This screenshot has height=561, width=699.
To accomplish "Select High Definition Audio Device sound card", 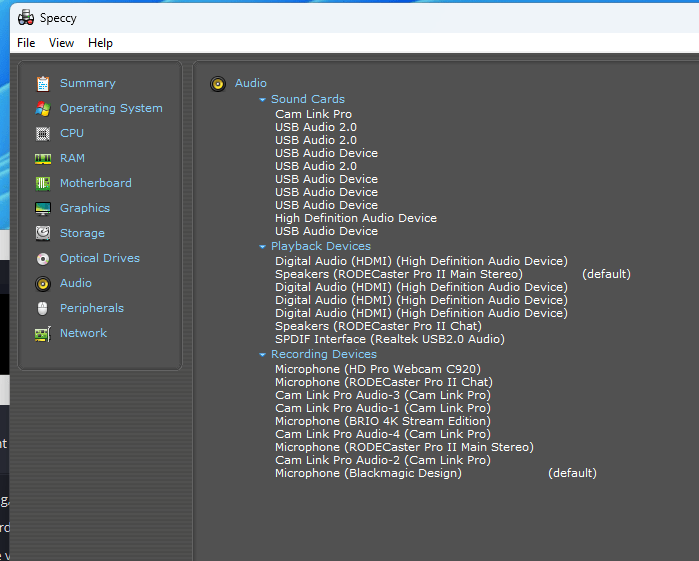I will [x=356, y=218].
